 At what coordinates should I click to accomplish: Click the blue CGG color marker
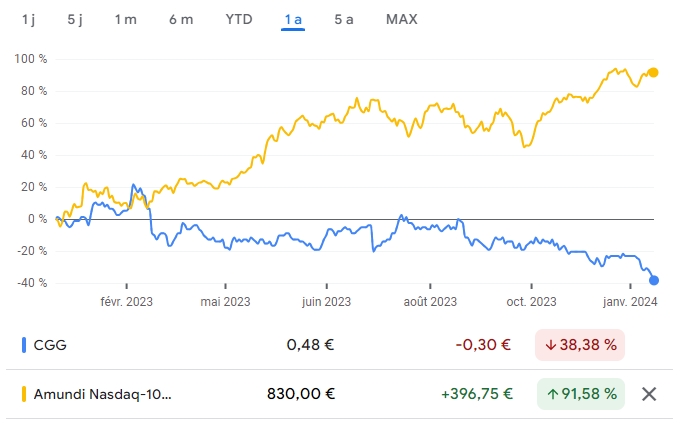point(24,346)
